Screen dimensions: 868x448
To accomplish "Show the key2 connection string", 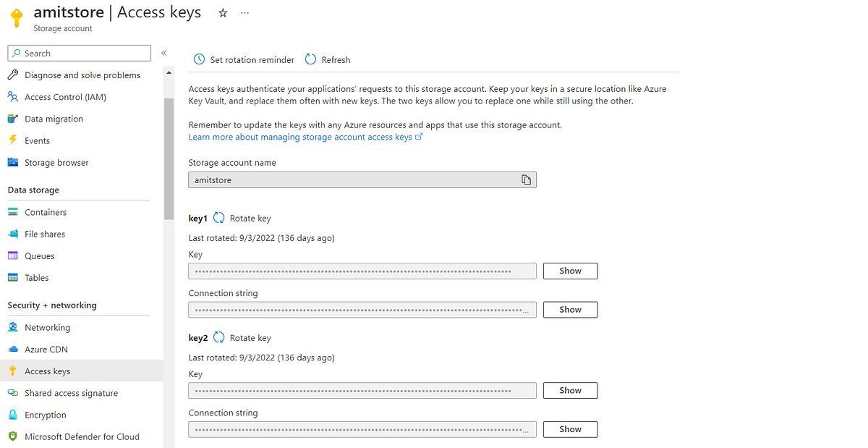I will coord(570,428).
